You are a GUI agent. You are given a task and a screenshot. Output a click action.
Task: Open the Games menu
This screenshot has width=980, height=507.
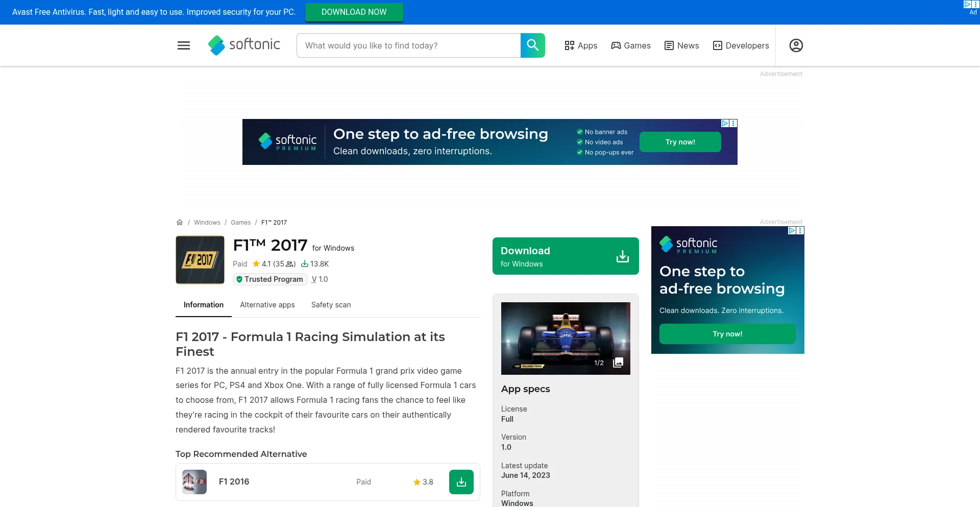(x=631, y=45)
